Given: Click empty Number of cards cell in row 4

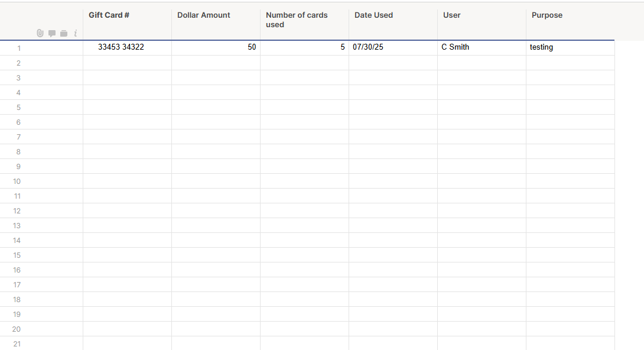Looking at the screenshot, I should pos(305,92).
